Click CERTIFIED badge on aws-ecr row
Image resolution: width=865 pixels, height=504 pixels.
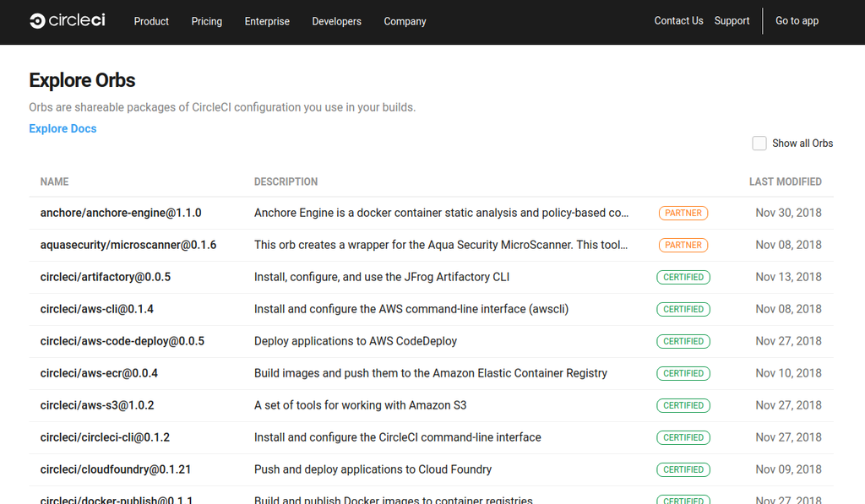[x=683, y=373]
